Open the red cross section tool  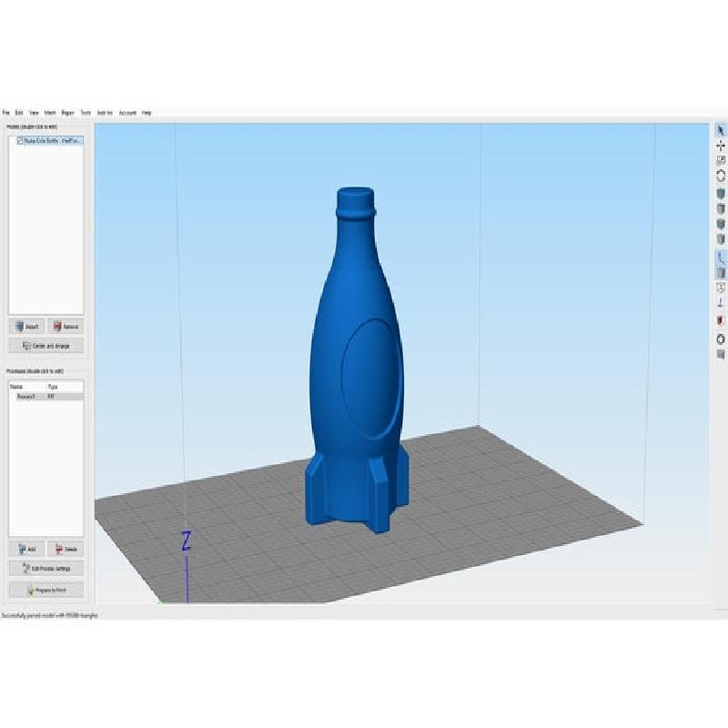pyautogui.click(x=720, y=320)
